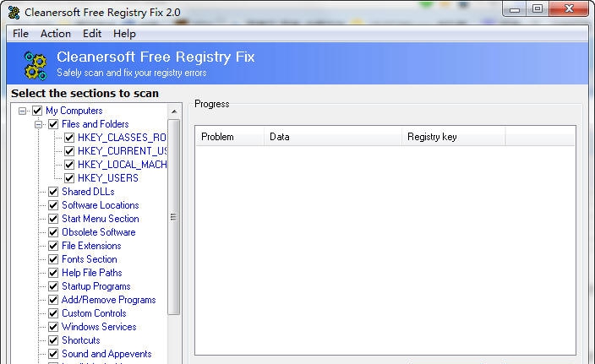The width and height of the screenshot is (595, 364).
Task: Uncheck the Help File Paths checkbox
Action: [53, 273]
